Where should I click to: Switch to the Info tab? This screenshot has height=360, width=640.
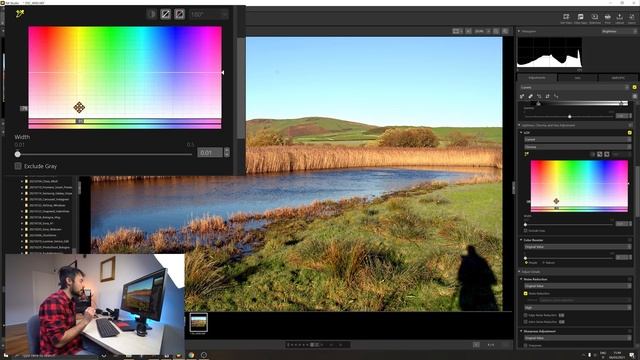coord(578,78)
